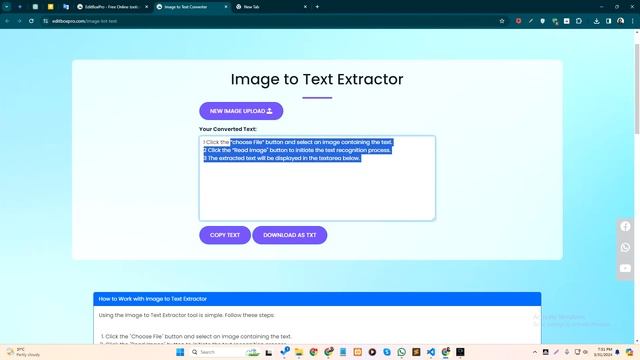The image size is (640, 360).
Task: Open the Facebook share icon on right sidebar
Action: [x=625, y=227]
